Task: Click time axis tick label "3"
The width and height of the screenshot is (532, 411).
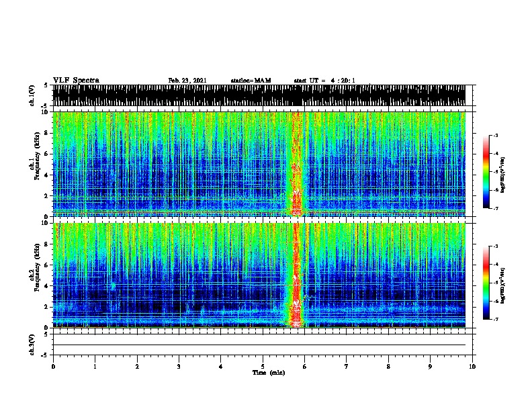Action: tap(179, 367)
